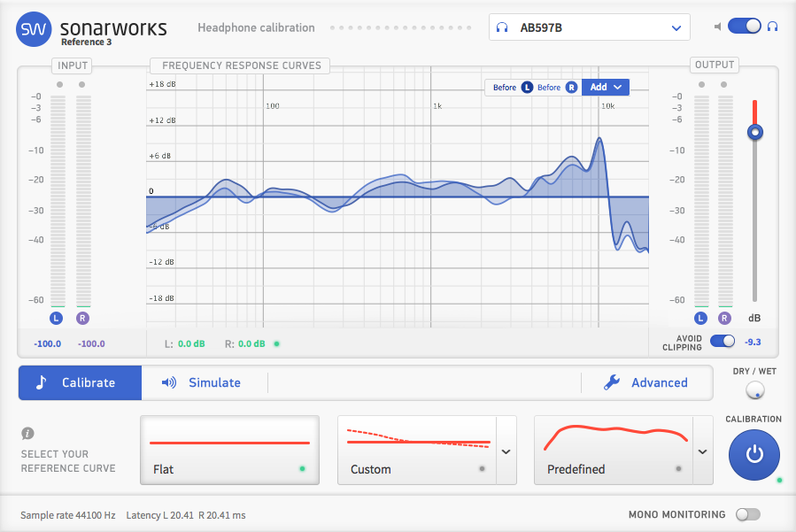This screenshot has width=796, height=532.
Task: Select the Flat reference curve
Action: click(x=229, y=450)
